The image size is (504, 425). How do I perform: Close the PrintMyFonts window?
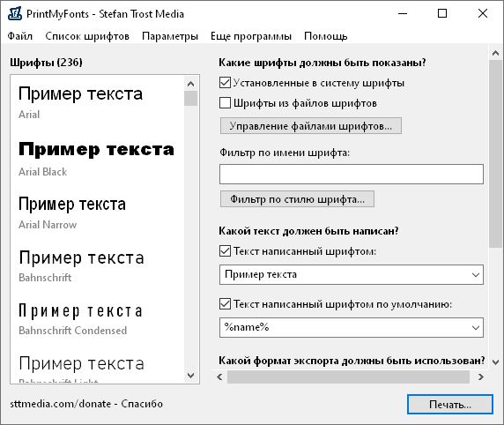[x=483, y=13]
